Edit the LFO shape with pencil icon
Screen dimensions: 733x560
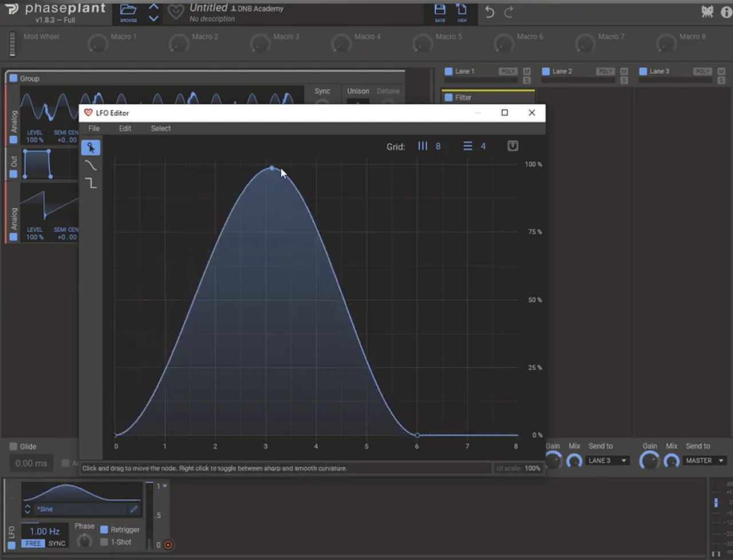pyautogui.click(x=134, y=508)
